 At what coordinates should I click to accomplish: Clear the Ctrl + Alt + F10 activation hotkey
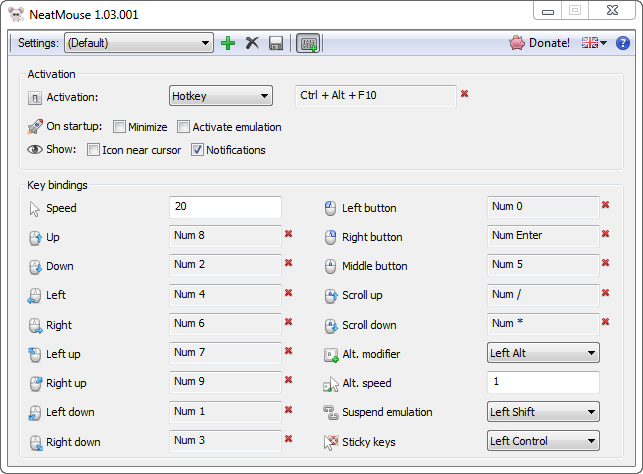[x=464, y=94]
